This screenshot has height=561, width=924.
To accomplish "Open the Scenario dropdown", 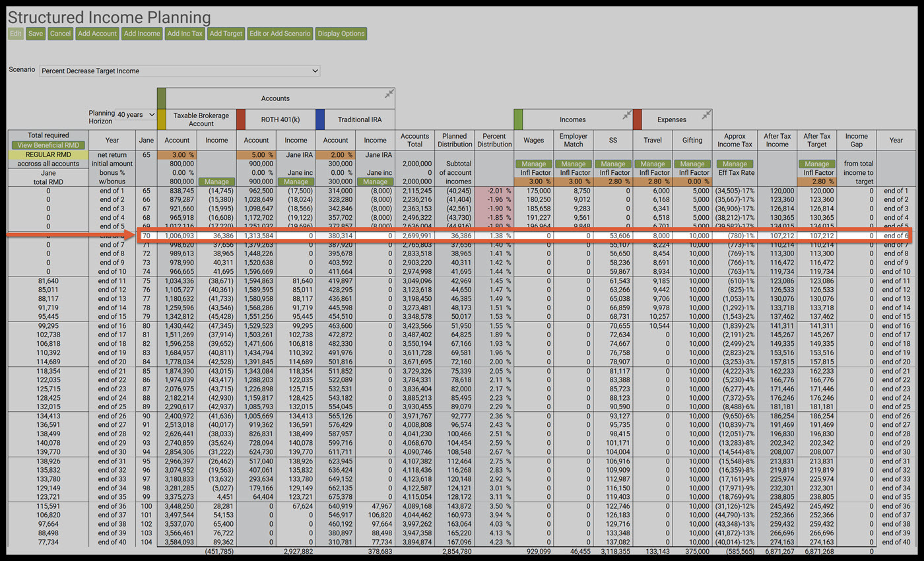I will pos(180,71).
